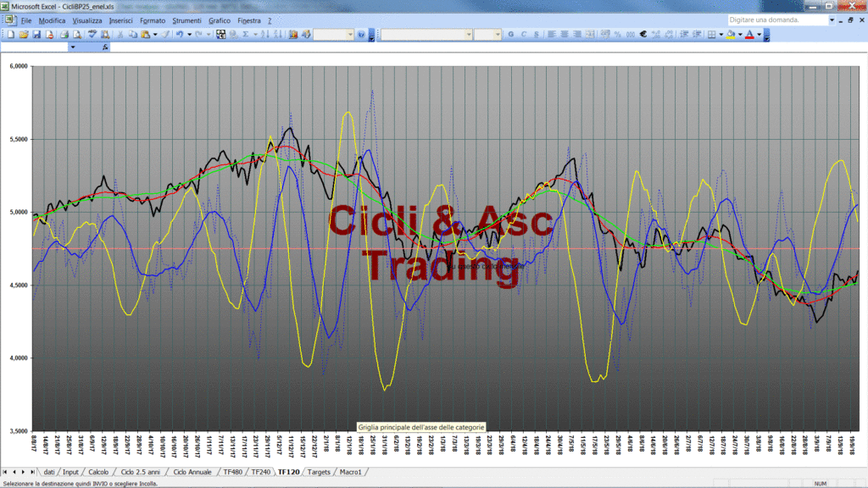Click the Format Painter brush icon
868x488 pixels.
[x=165, y=34]
